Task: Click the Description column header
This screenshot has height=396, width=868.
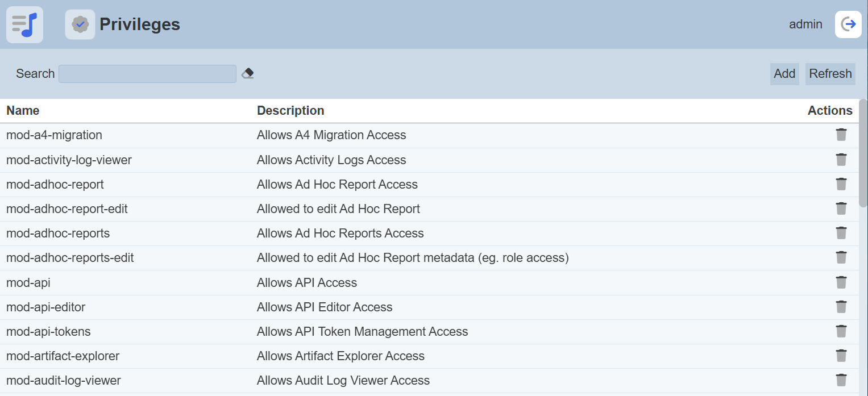Action: [290, 110]
